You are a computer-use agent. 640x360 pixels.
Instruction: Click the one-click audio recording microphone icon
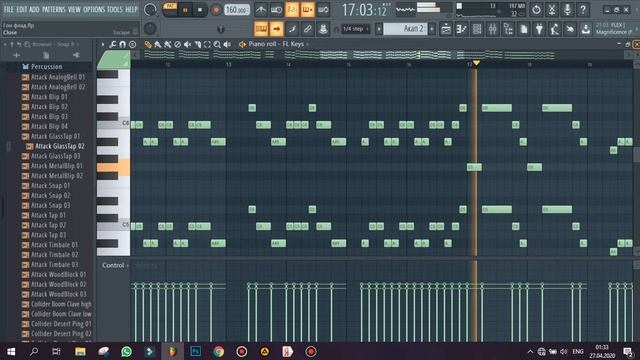[x=567, y=9]
